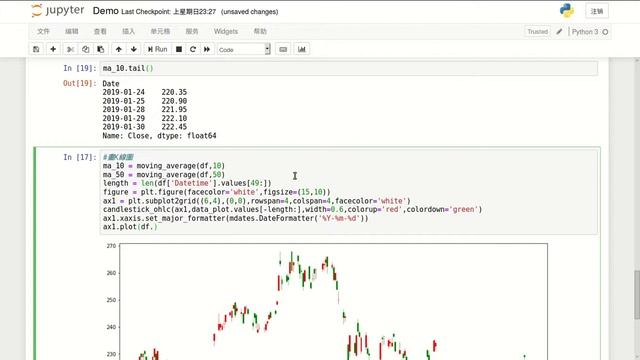This screenshot has width=640, height=360.
Task: Move selected cell up arrow
Action: (x=118, y=49)
